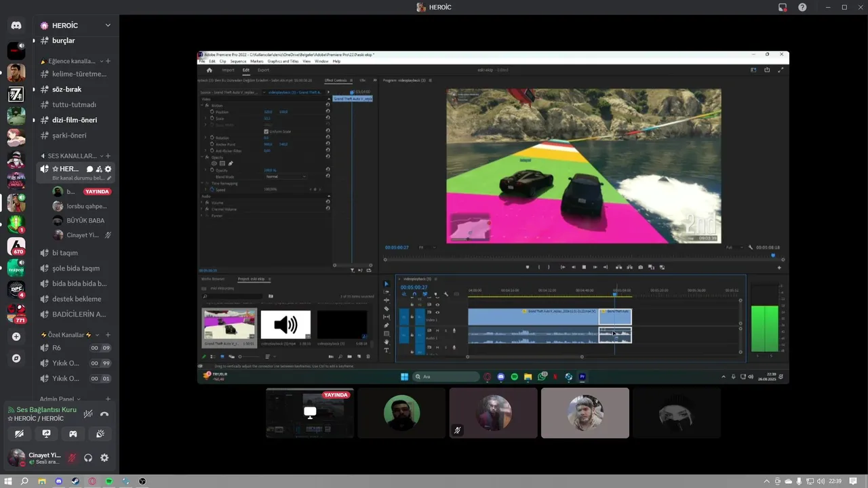Add channel to Özel Kanallar category

pos(108,335)
